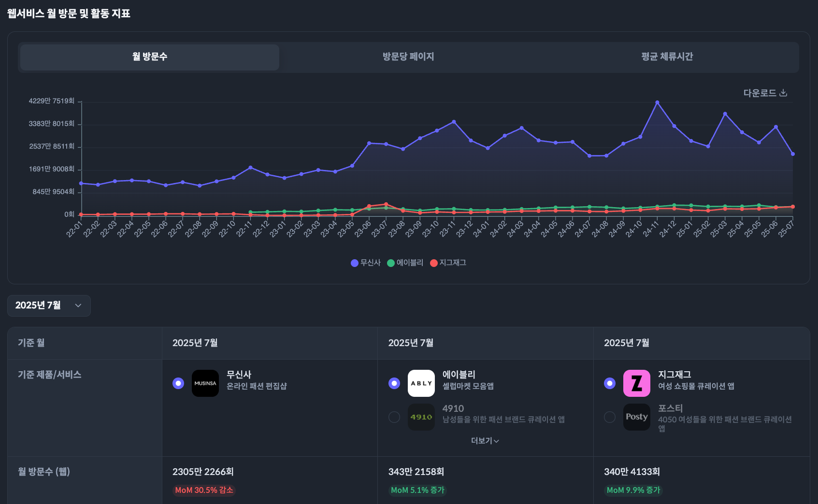The image size is (818, 504).
Task: Select the 4910 radio button
Action: 394,417
